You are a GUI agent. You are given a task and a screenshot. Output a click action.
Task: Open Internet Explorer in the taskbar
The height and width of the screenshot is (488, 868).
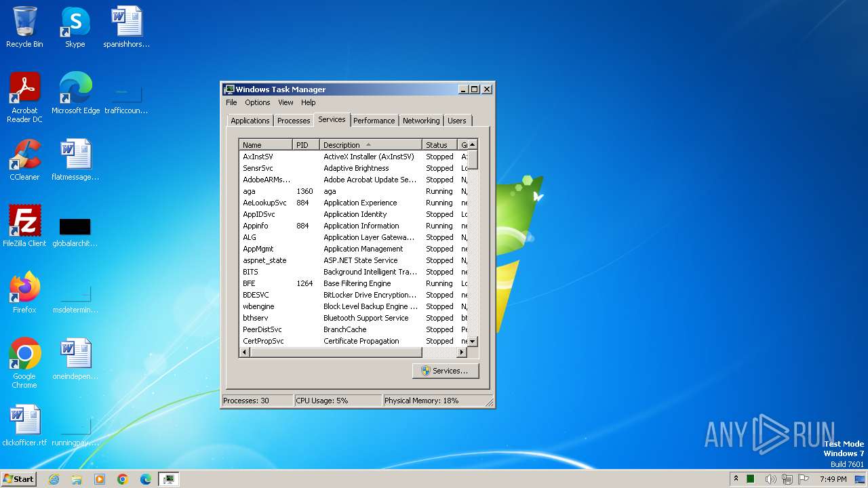pyautogui.click(x=54, y=479)
